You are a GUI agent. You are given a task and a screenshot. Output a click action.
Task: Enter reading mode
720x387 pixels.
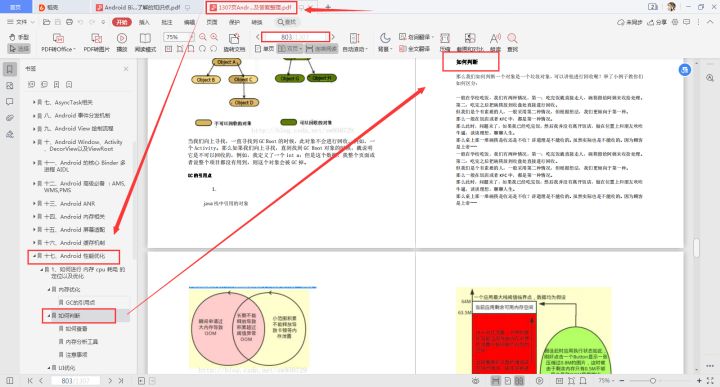(145, 43)
